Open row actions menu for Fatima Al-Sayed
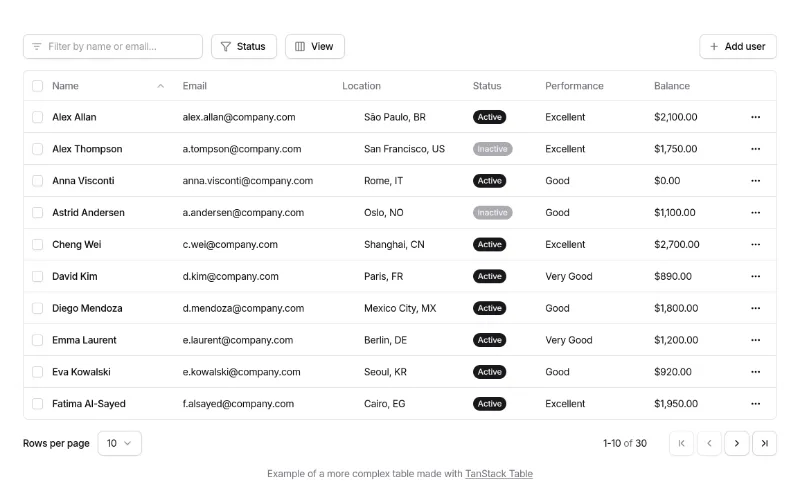 click(x=755, y=404)
